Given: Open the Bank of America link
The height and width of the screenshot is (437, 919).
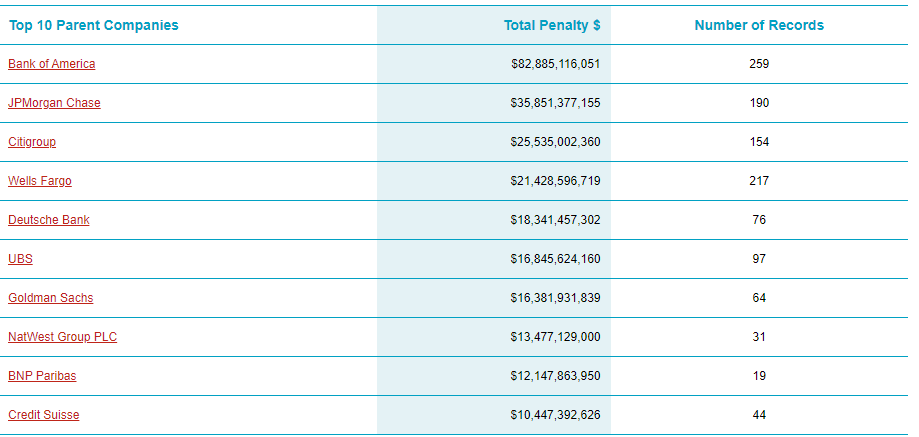Looking at the screenshot, I should pos(52,64).
